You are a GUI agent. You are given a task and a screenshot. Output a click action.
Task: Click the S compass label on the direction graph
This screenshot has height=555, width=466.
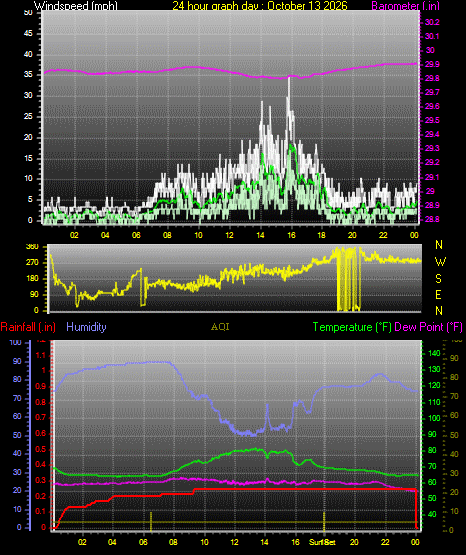click(438, 279)
